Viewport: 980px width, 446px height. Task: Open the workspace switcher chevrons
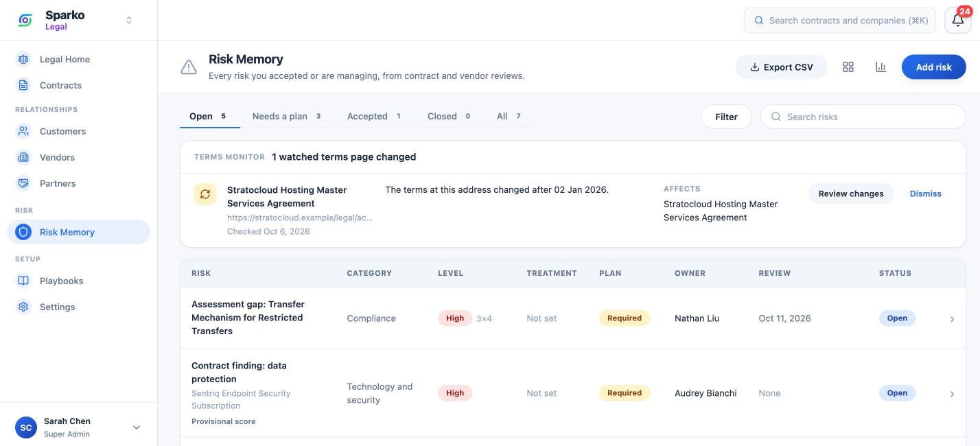(x=129, y=21)
